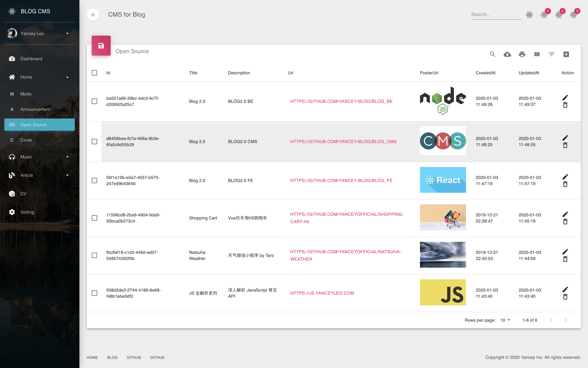The image size is (588, 368).
Task: Go to previous table page
Action: click(x=551, y=320)
